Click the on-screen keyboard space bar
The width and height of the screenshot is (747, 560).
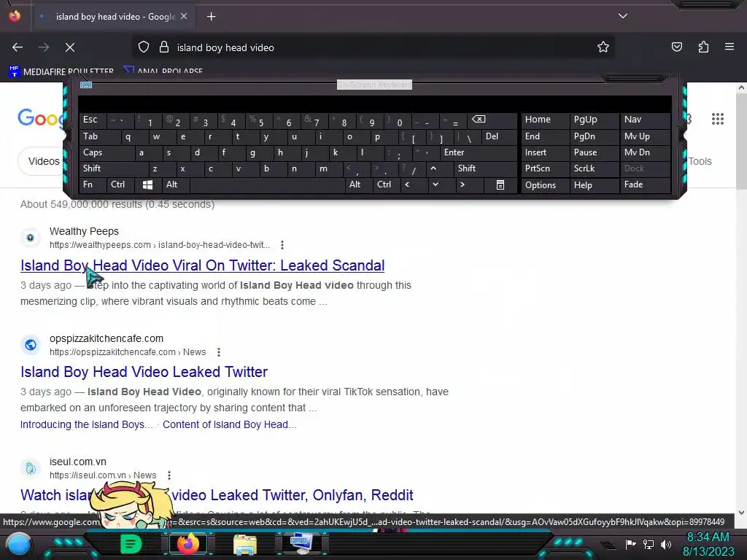[x=267, y=184]
